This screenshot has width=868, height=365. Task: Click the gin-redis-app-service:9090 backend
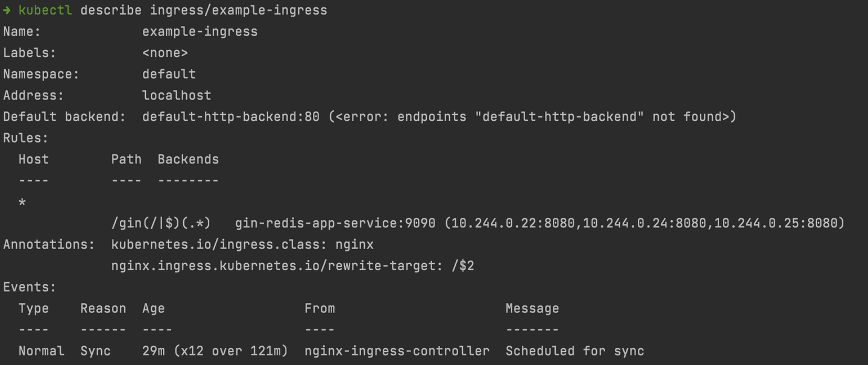coord(335,223)
